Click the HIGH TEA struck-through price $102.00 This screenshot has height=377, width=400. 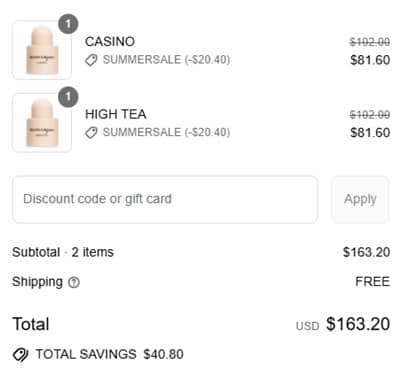pos(370,115)
